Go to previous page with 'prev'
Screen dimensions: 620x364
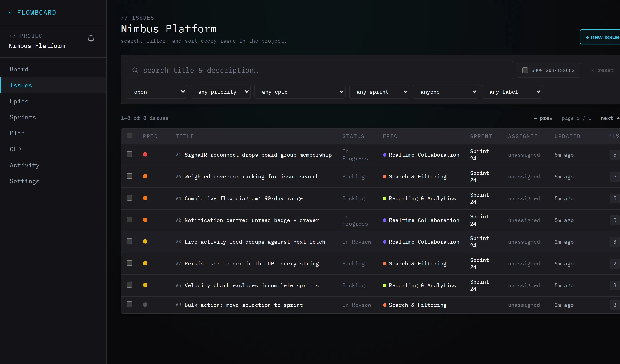click(543, 118)
